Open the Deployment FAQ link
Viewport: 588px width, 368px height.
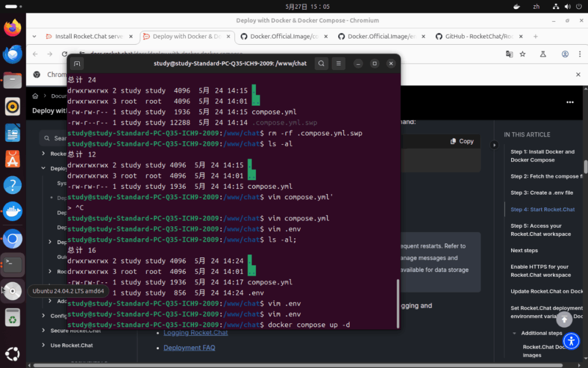click(x=189, y=348)
